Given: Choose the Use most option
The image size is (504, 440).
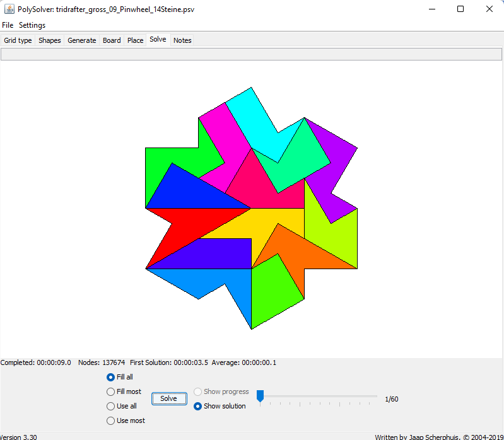Looking at the screenshot, I should 126,420.
